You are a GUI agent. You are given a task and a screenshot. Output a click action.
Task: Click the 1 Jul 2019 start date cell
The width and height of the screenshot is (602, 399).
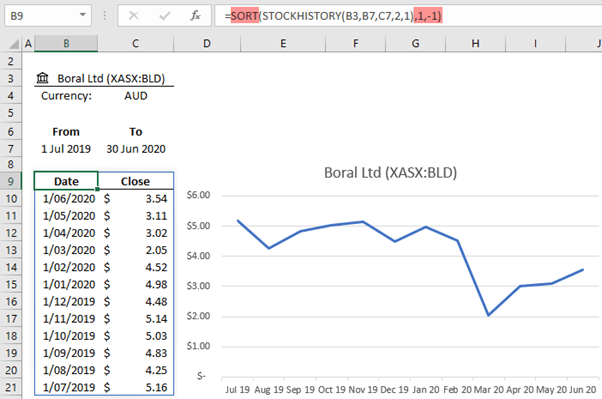tap(66, 149)
